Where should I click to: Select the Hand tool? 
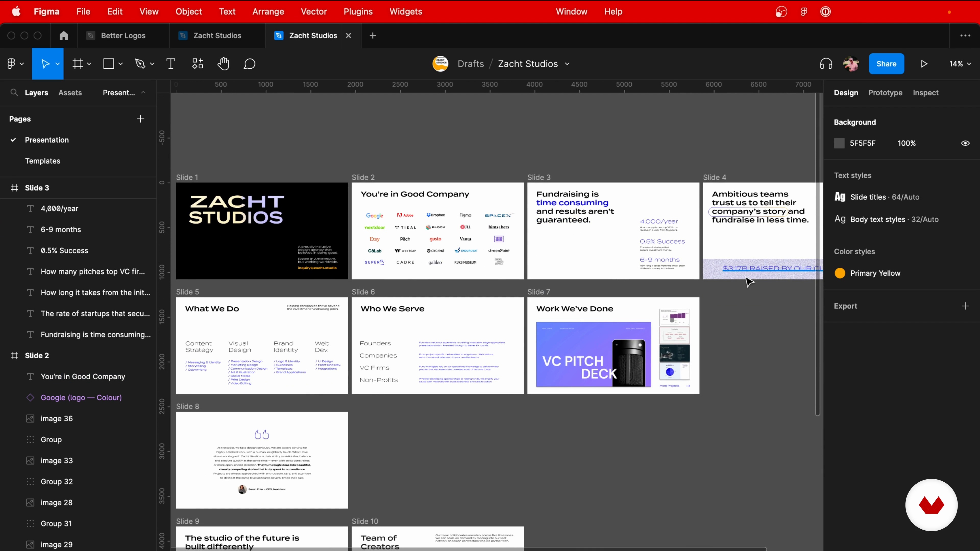[223, 64]
